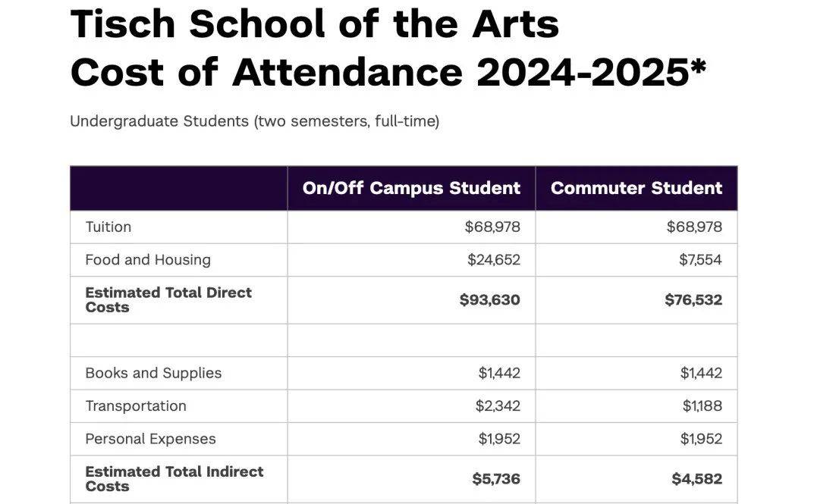814x504 pixels.
Task: Click the $76,532 commuter direct costs value
Action: pyautogui.click(x=693, y=300)
